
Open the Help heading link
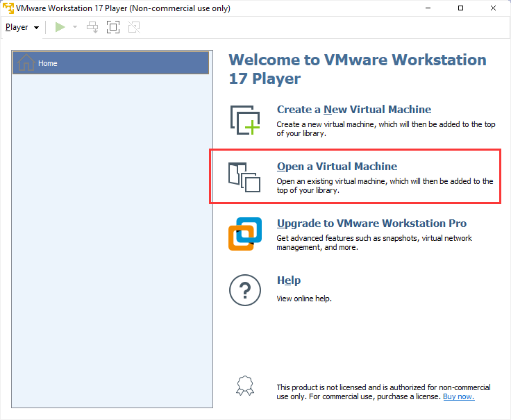289,280
